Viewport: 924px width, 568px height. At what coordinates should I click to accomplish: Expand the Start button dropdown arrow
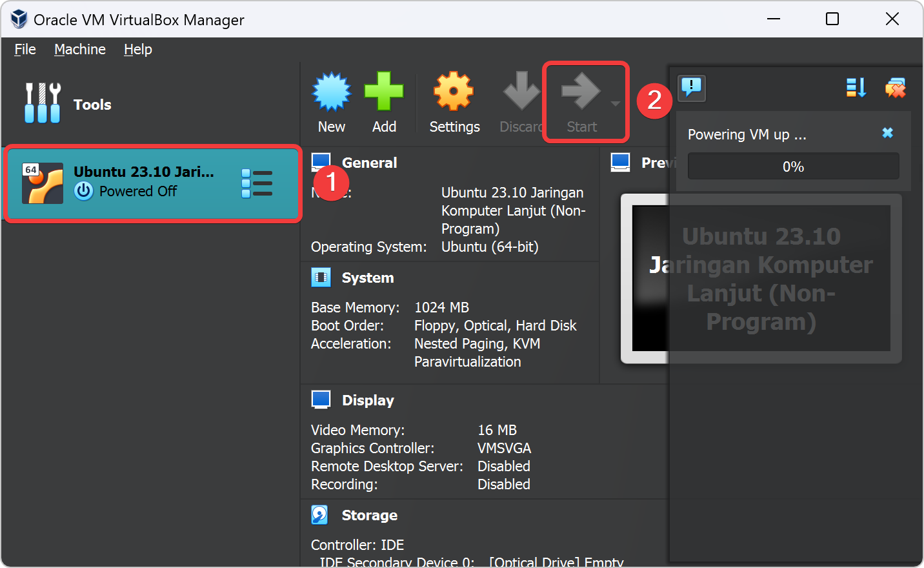point(616,103)
